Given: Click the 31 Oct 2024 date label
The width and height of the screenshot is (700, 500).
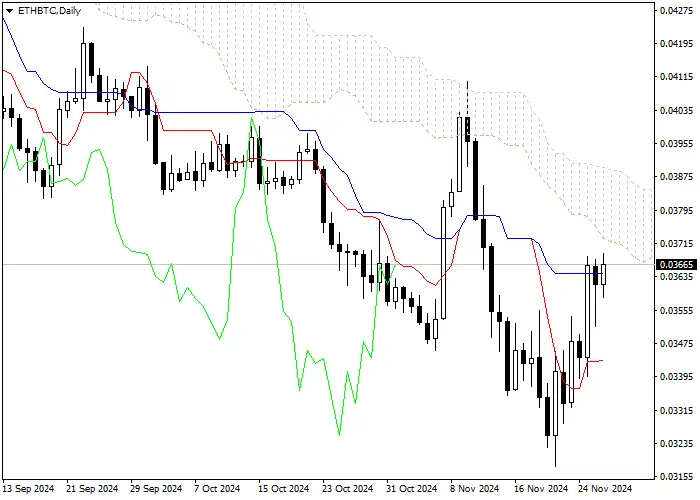Looking at the screenshot, I should coord(412,489).
